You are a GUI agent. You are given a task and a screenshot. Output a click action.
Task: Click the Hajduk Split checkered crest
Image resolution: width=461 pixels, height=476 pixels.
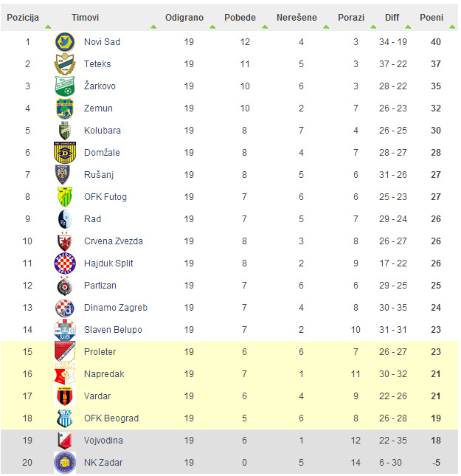click(x=65, y=263)
